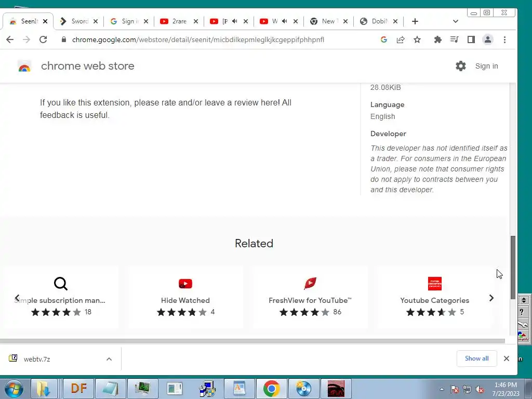Open the FreshView for YouTube title
The width and height of the screenshot is (532, 399).
[x=310, y=300]
